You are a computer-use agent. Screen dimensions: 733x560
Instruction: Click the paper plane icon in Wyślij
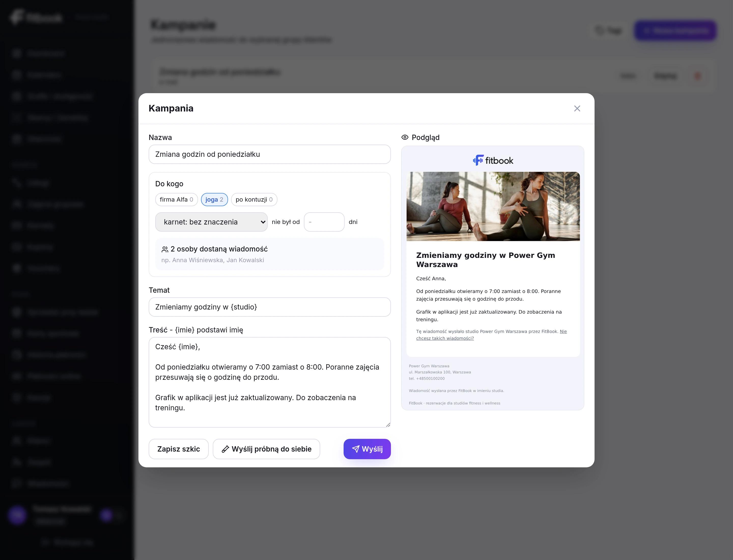tap(356, 449)
